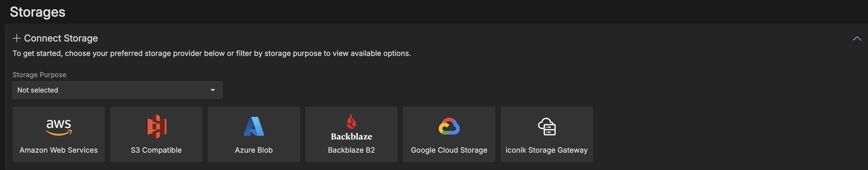Image resolution: width=868 pixels, height=170 pixels.
Task: Click the Storage Purpose dropdown arrow
Action: [x=213, y=90]
